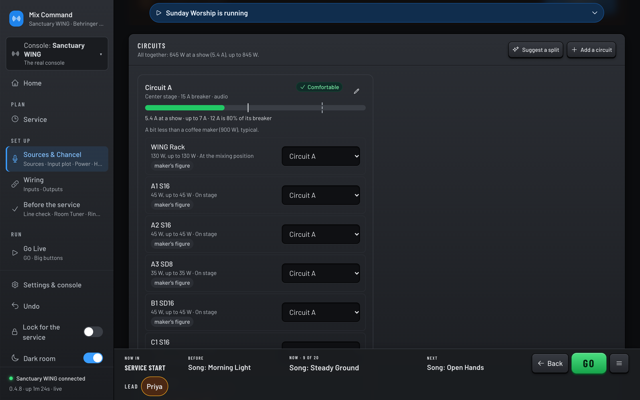Go to Wiring inputs and outputs
640x400 pixels.
(x=57, y=184)
